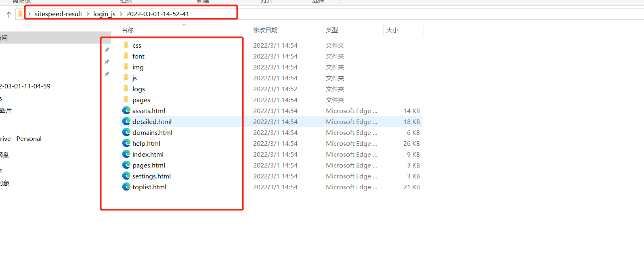Click the Edge icon of index.html
644x264 pixels.
point(126,154)
